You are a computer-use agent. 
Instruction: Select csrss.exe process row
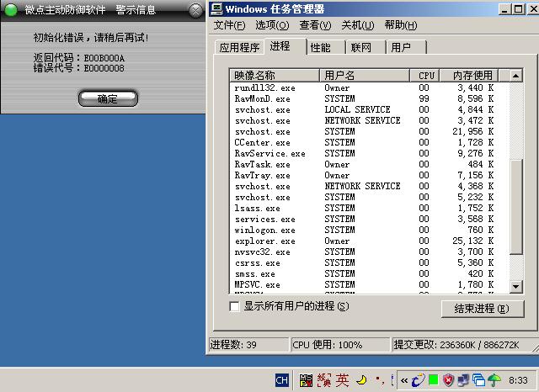point(369,263)
